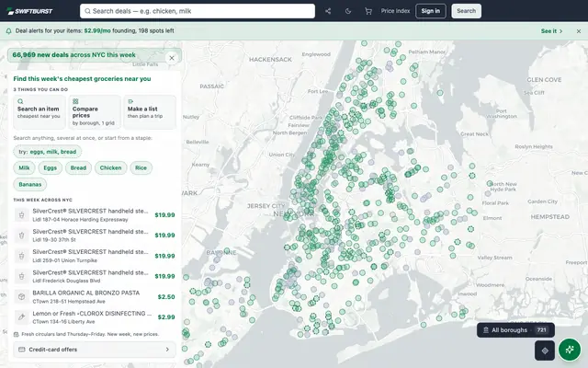This screenshot has height=368, width=588.
Task: Open SilverCrest deal at Lidl 19-30 37th St
Action: tap(95, 236)
